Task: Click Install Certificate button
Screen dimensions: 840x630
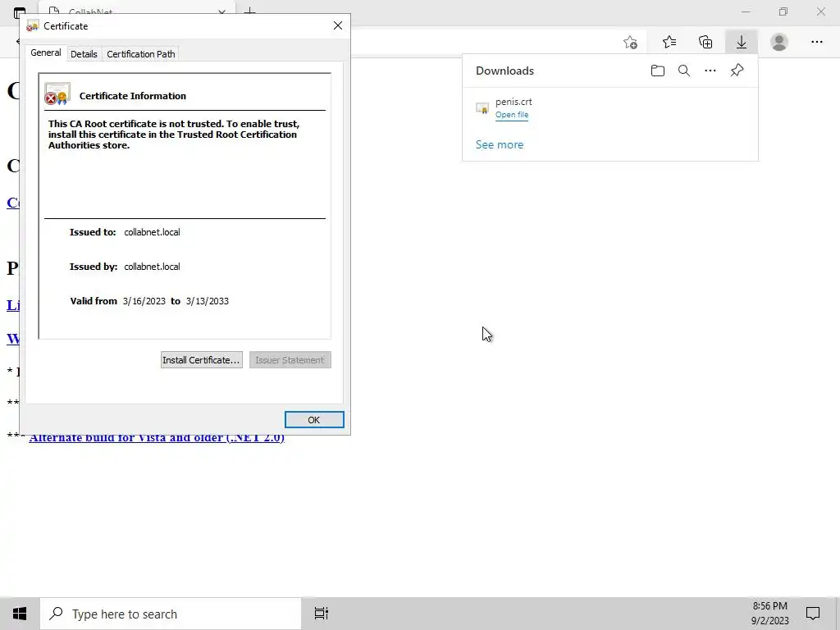Action: (202, 360)
